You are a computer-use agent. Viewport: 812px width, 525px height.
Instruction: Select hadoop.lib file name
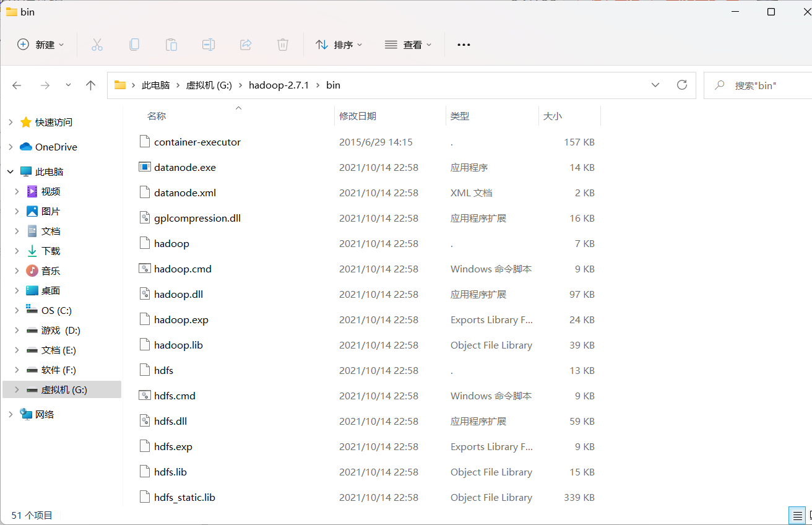pyautogui.click(x=178, y=345)
